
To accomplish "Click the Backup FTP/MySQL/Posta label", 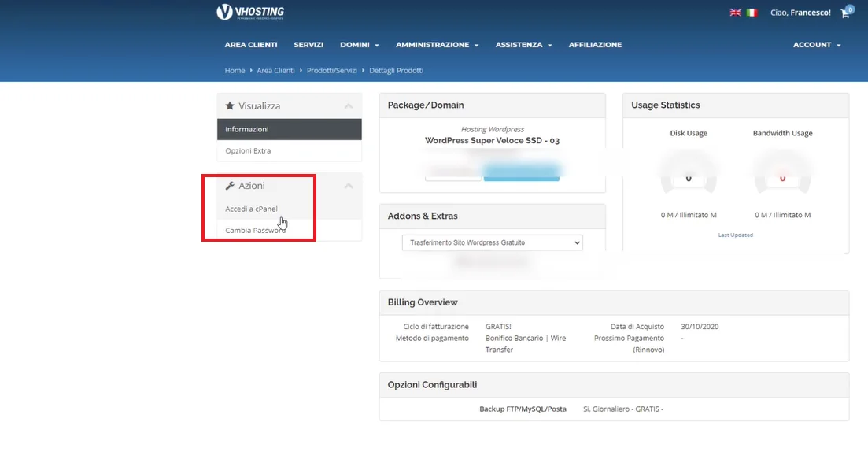I will 523,409.
